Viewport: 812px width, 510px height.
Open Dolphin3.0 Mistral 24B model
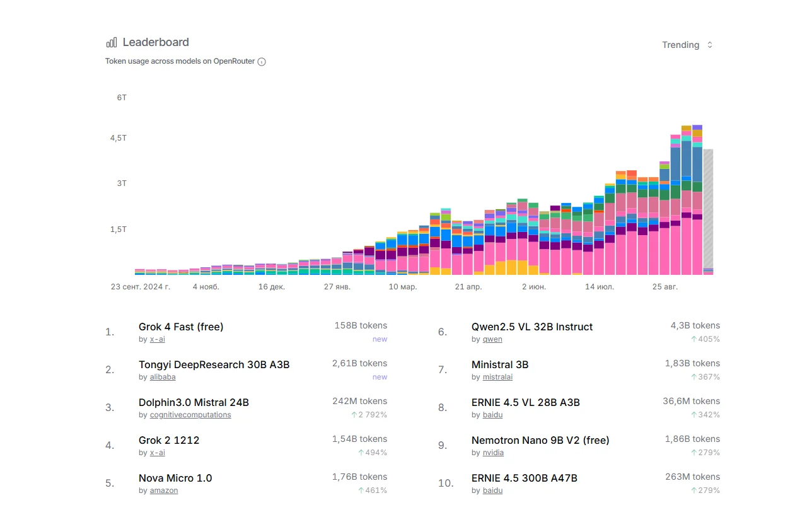pyautogui.click(x=194, y=402)
